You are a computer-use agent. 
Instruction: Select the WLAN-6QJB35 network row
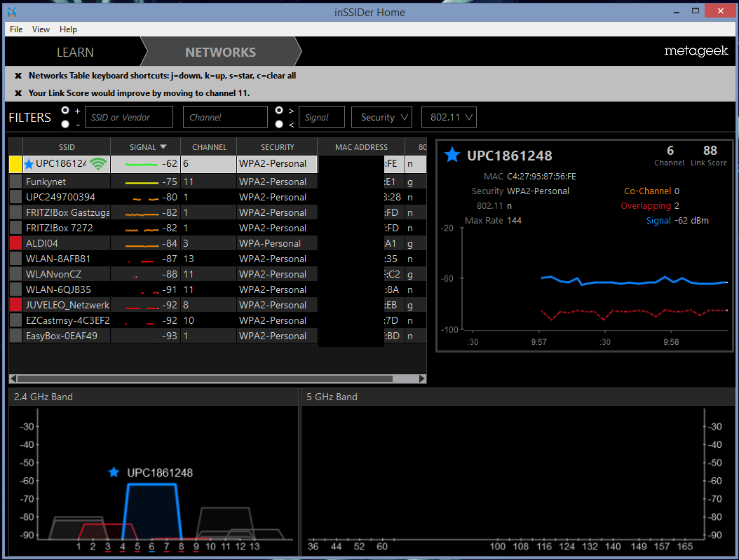(x=218, y=289)
